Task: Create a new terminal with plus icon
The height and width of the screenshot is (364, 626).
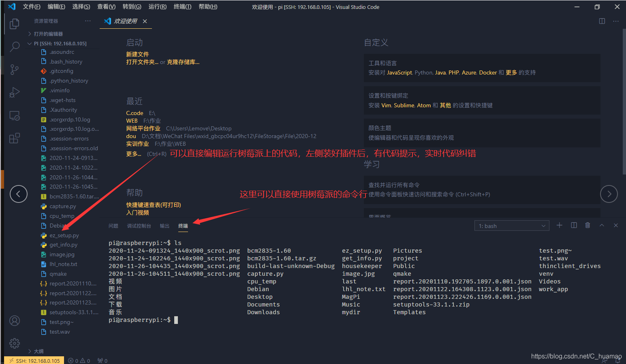Action: (x=560, y=225)
